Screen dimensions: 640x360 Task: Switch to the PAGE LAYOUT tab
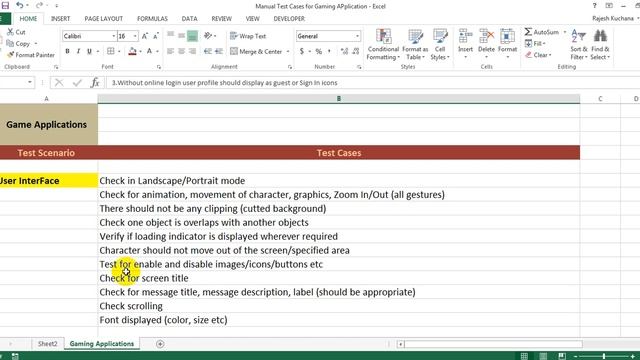click(x=104, y=19)
